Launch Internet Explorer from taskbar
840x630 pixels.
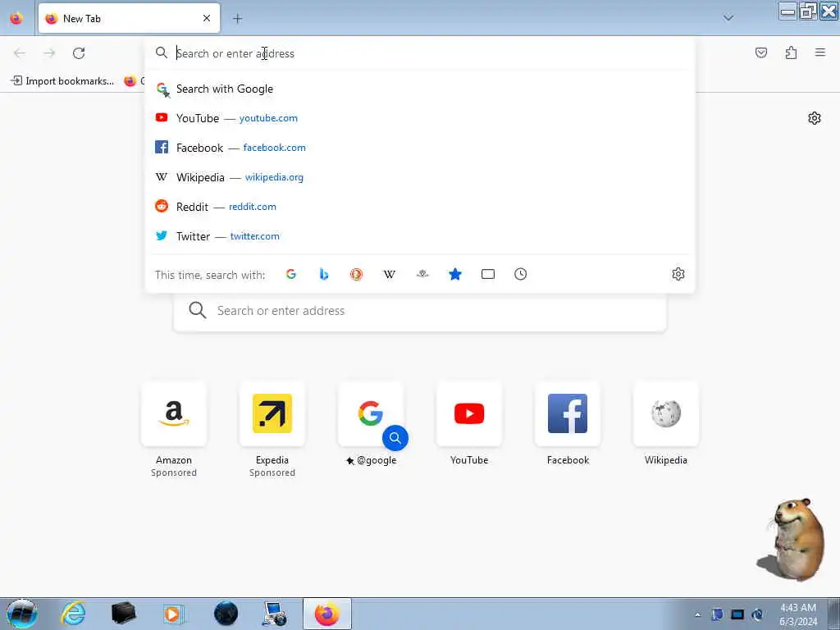73,614
